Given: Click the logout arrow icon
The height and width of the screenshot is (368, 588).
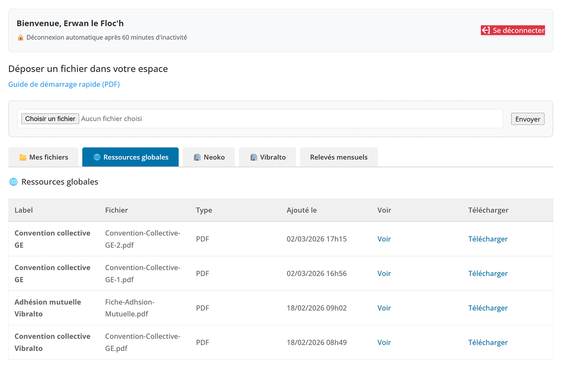Looking at the screenshot, I should click(x=486, y=30).
